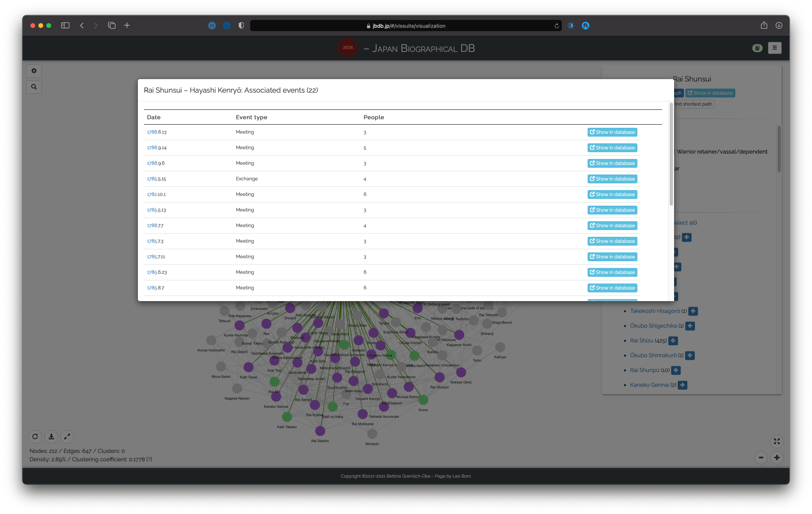Viewport: 812px width, 514px height.
Task: Zoom out of the graph with the minus button
Action: click(760, 458)
